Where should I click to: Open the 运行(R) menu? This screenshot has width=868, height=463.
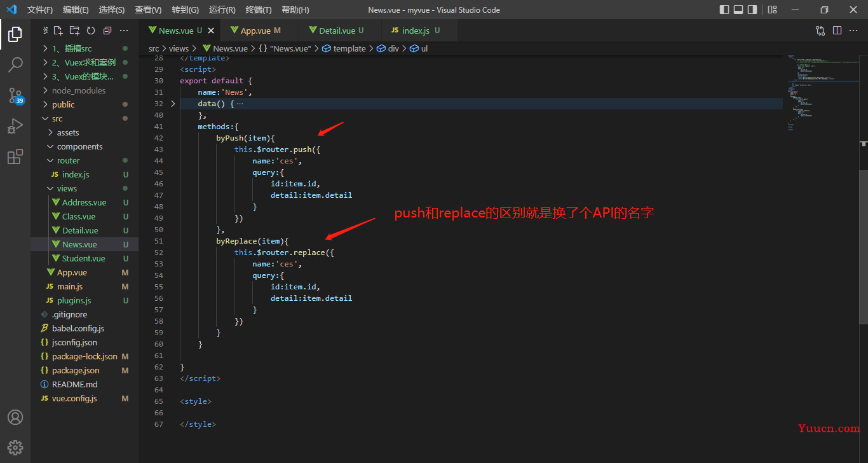(222, 10)
